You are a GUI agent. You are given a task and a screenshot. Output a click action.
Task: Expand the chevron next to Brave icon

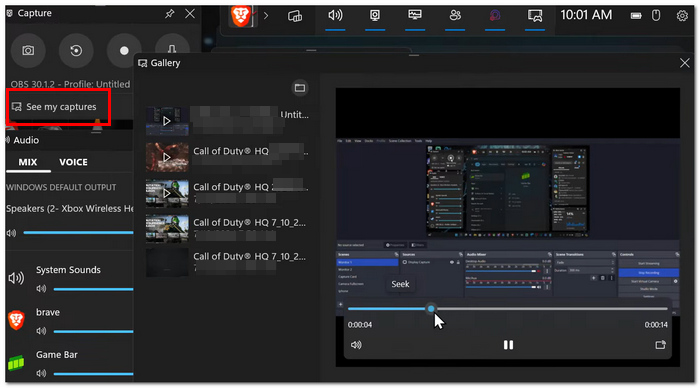click(266, 16)
